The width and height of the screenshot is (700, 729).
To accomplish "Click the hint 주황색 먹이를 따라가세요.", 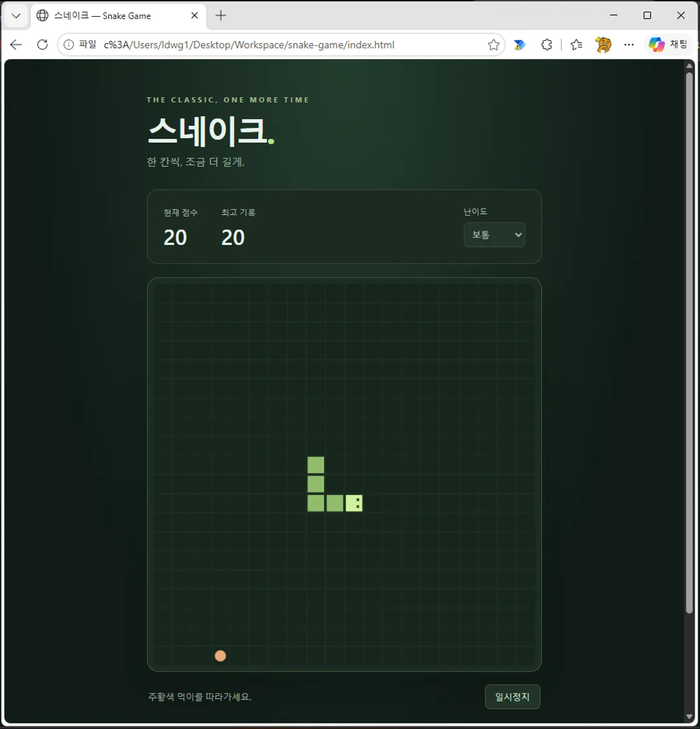I will coord(200,697).
